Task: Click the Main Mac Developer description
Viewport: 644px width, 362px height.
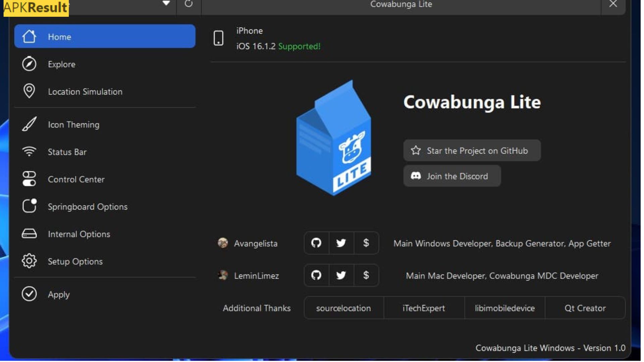Action: pyautogui.click(x=502, y=276)
